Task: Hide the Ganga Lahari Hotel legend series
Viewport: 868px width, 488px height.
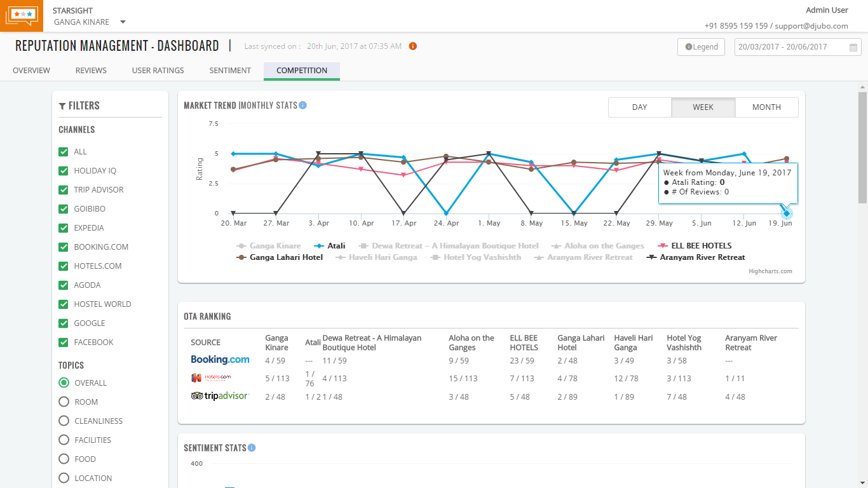Action: point(280,257)
